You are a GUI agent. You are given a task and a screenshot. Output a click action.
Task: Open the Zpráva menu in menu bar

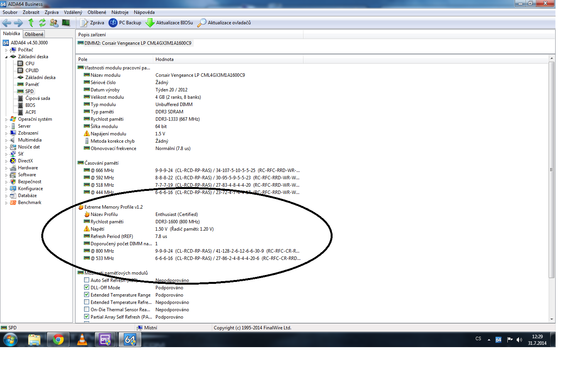pyautogui.click(x=52, y=12)
